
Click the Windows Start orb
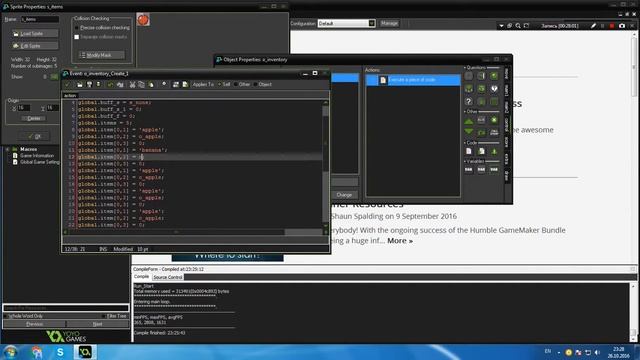tap(11, 352)
